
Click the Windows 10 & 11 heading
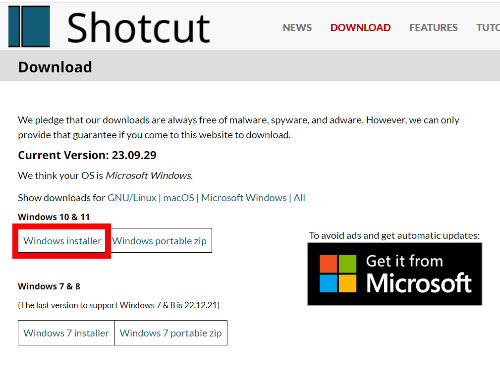[54, 217]
